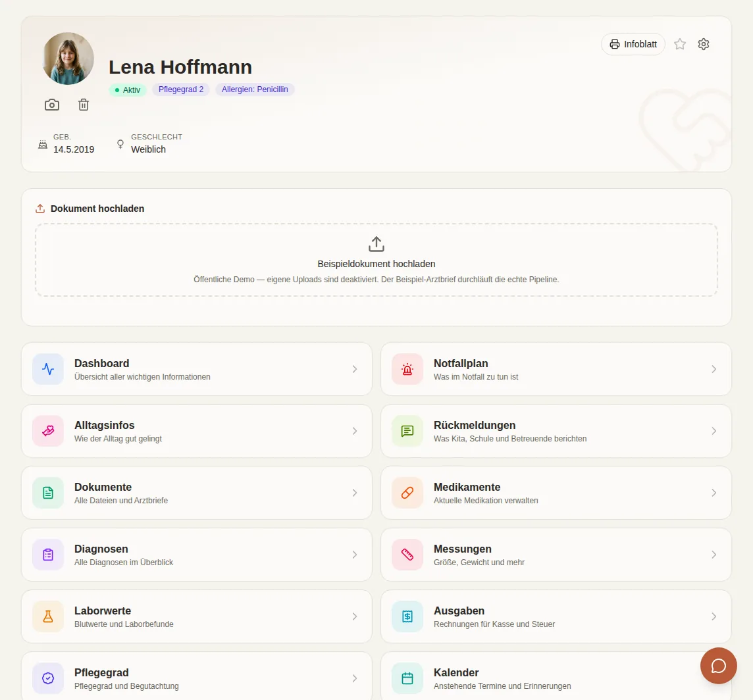
Task: Click the female symbol icon beside Geschlecht
Action: (x=120, y=144)
